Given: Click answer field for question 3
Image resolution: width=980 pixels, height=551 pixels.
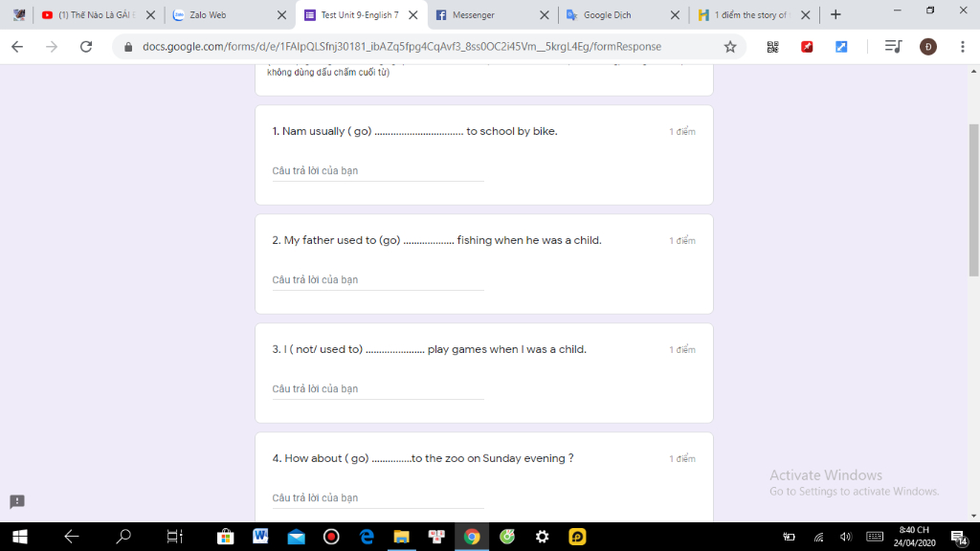Looking at the screenshot, I should pyautogui.click(x=377, y=388).
